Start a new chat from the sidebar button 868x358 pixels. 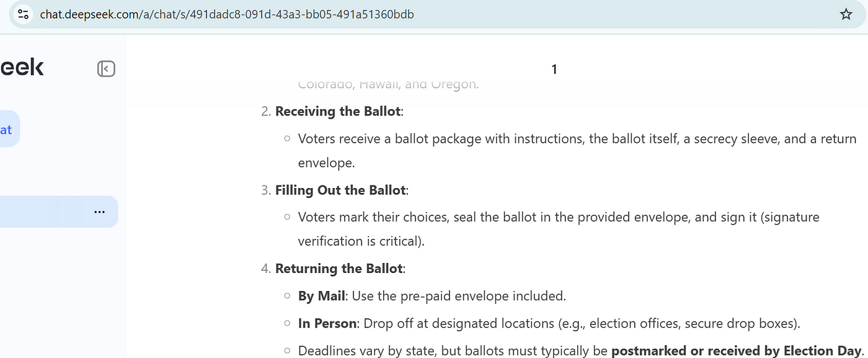pyautogui.click(x=7, y=130)
